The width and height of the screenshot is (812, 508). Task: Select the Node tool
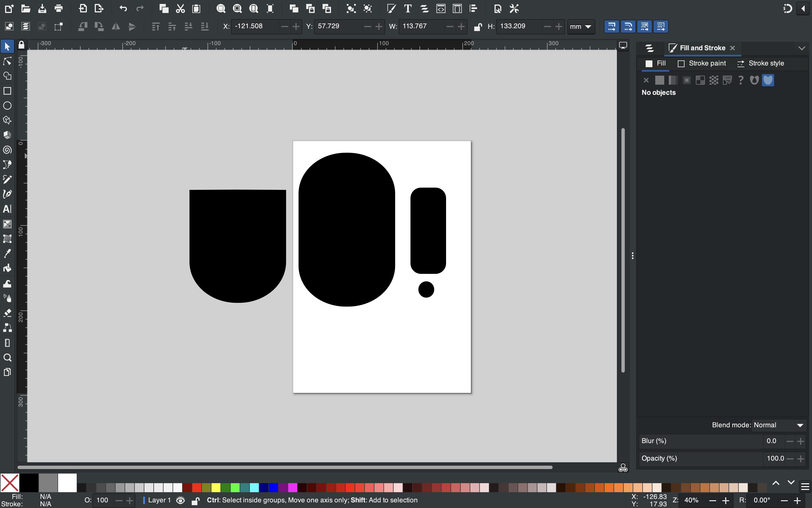tap(7, 61)
